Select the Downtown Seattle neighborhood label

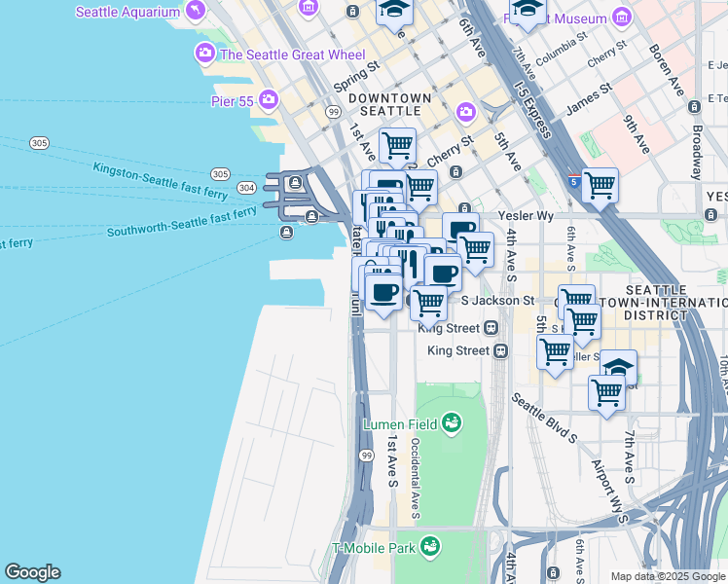[390, 105]
